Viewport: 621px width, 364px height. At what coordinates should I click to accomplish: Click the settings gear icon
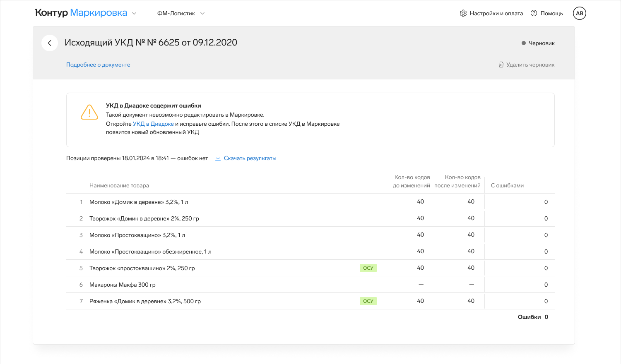[x=463, y=13]
